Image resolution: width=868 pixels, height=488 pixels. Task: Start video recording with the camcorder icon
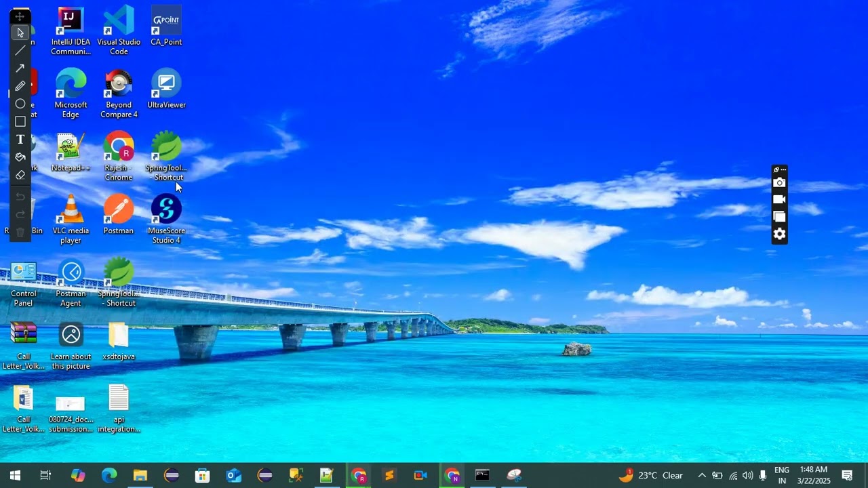pos(779,199)
